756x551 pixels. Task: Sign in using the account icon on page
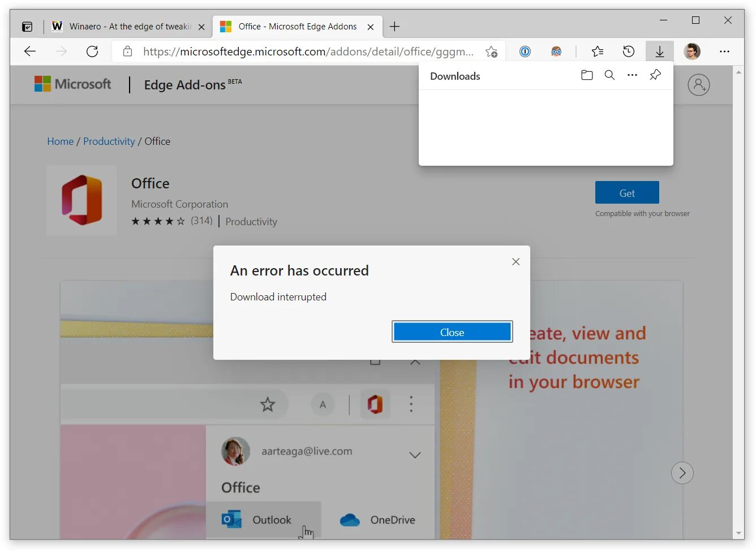click(x=699, y=85)
